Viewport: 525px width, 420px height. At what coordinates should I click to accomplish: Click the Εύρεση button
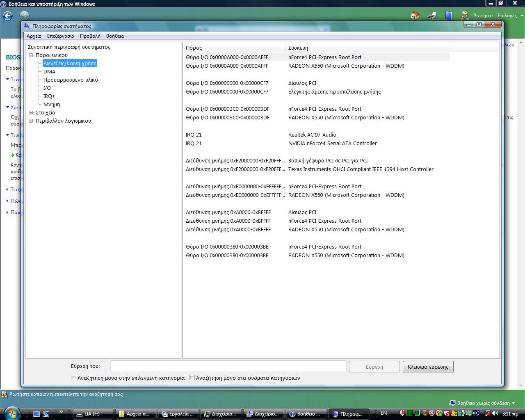374,367
